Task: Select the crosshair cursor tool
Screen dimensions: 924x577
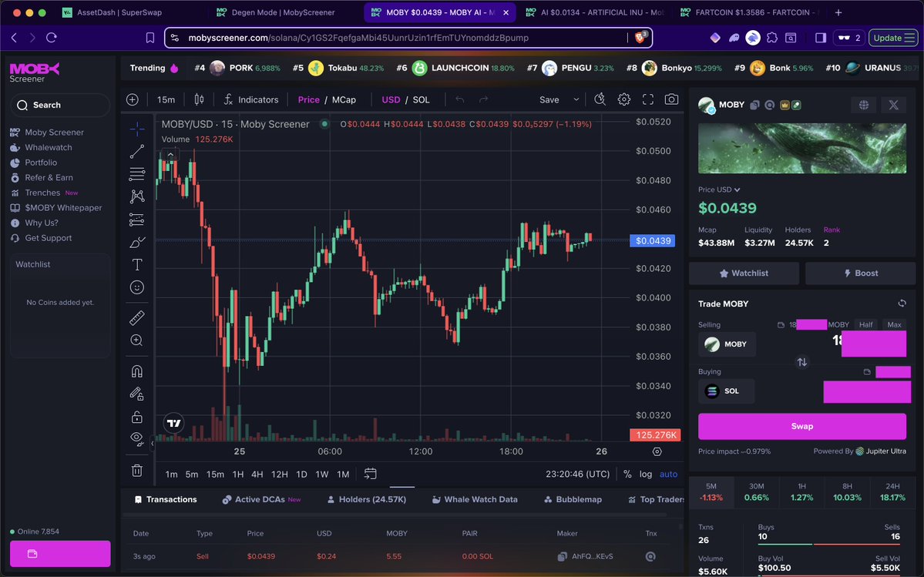Action: tap(136, 128)
